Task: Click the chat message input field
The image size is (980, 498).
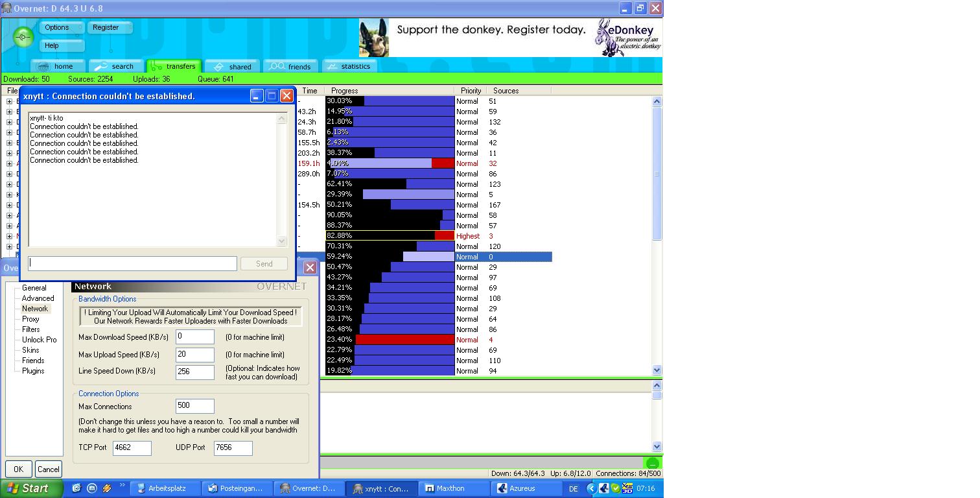Action: [133, 263]
